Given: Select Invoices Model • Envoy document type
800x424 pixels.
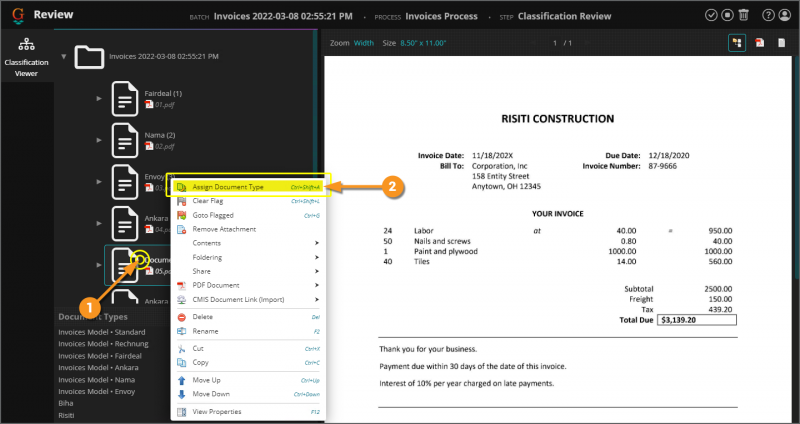Looking at the screenshot, I should pos(96,392).
